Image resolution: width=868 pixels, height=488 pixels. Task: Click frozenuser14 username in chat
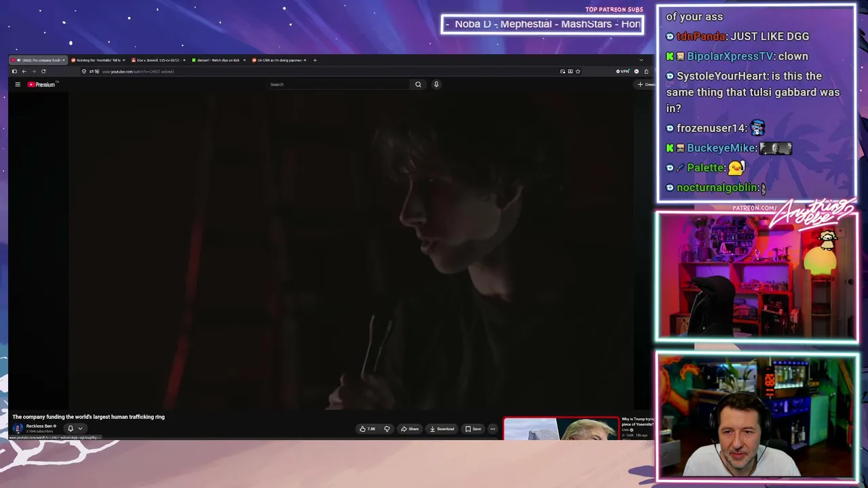point(711,128)
